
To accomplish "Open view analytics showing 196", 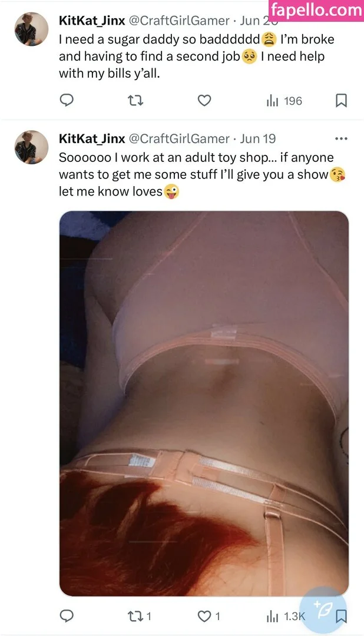I will tap(284, 101).
